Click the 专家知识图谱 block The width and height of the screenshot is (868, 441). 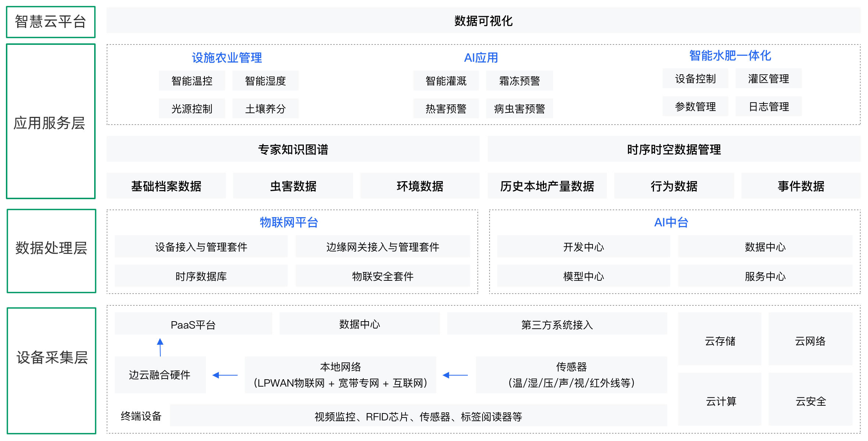pyautogui.click(x=293, y=149)
